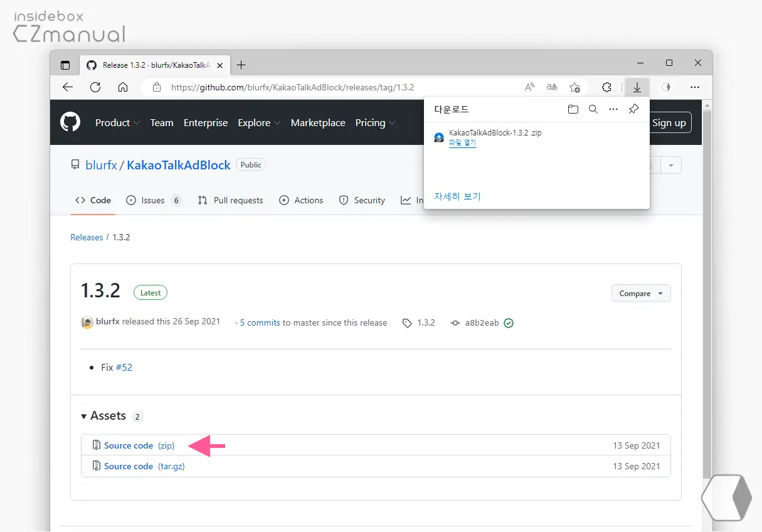Open KakaoTalkAdBlock repository link
This screenshot has width=762, height=532.
pos(179,165)
